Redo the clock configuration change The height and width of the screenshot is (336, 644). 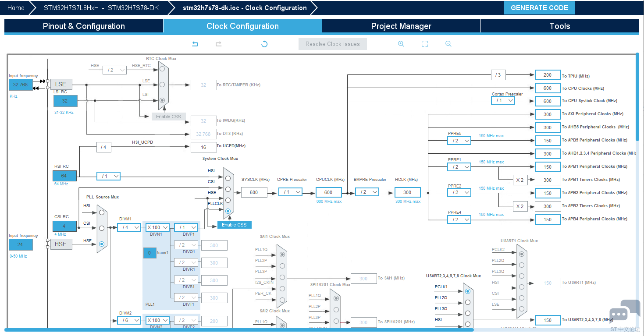(218, 44)
